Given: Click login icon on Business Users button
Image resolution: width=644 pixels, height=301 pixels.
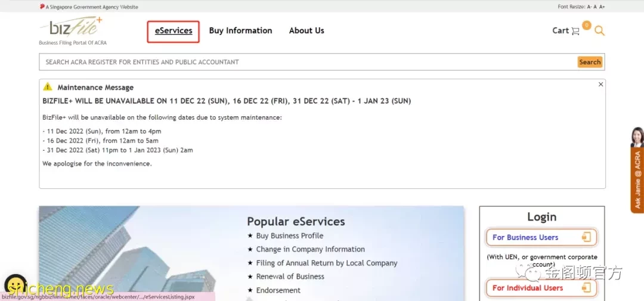Looking at the screenshot, I should (x=586, y=237).
